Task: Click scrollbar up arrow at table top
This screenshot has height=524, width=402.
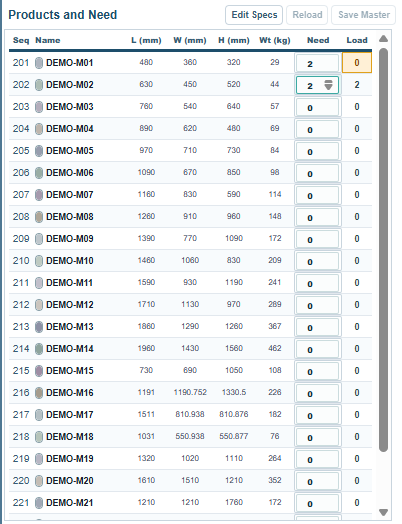Action: coord(383,39)
